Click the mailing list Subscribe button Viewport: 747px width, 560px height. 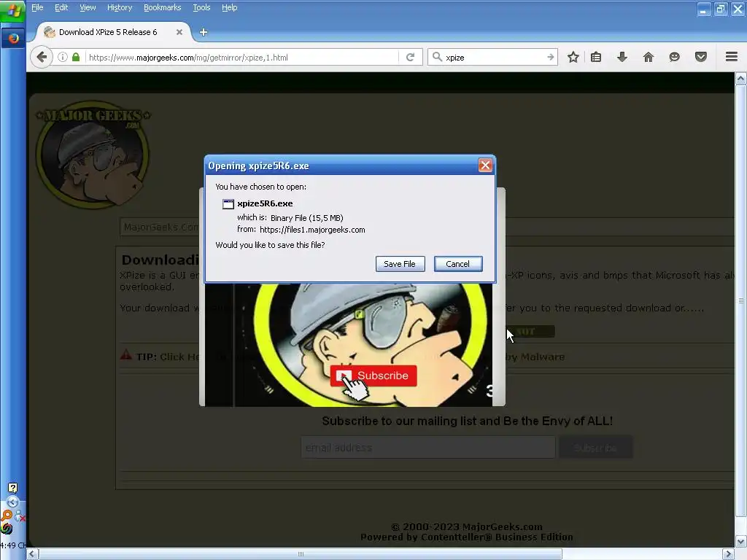click(595, 448)
